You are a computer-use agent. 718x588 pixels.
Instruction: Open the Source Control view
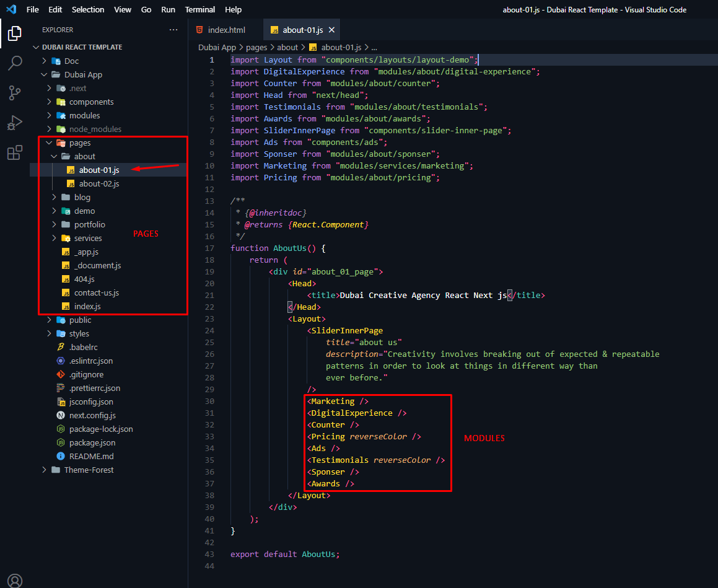(x=15, y=93)
